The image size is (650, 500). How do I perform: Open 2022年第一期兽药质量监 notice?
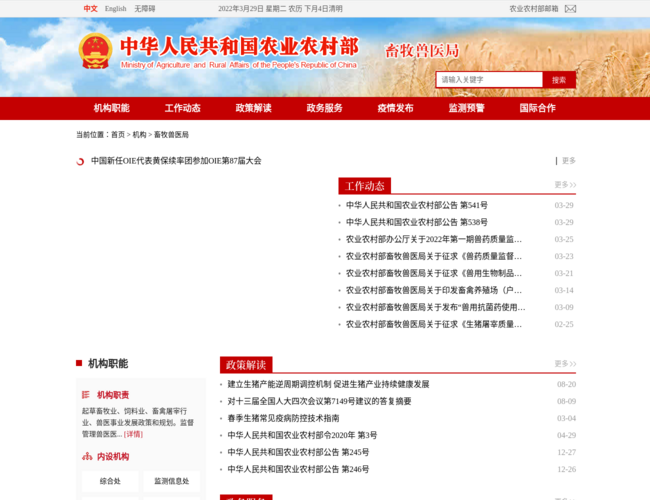point(434,239)
